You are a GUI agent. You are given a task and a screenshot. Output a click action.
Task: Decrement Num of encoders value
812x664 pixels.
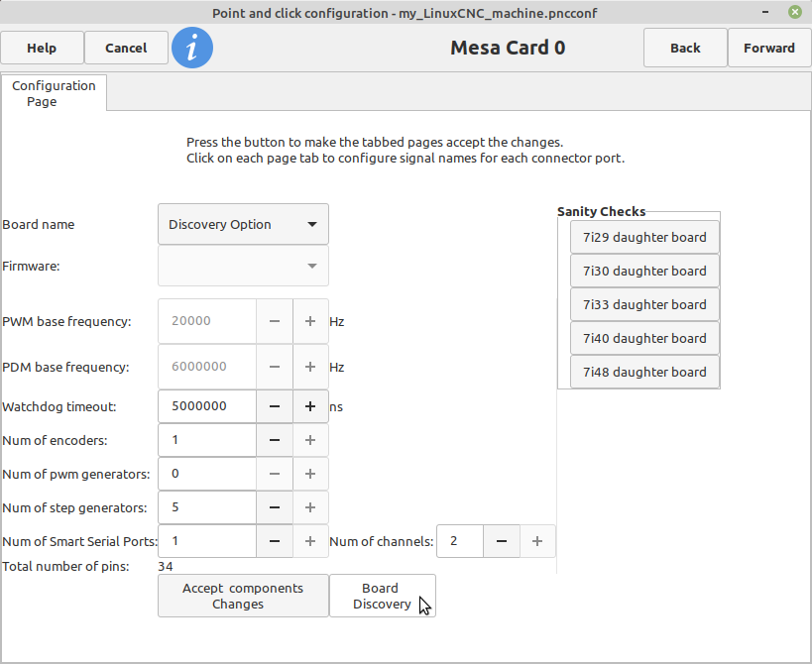tap(275, 440)
